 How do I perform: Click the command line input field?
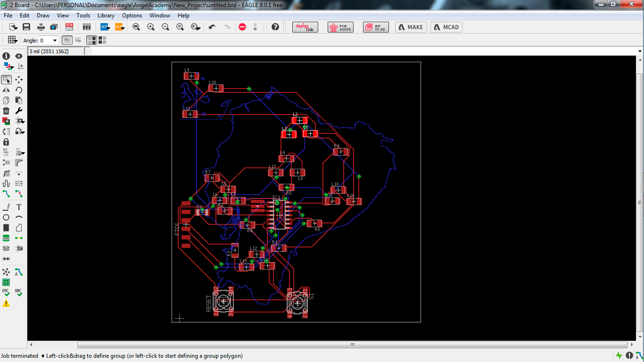pos(363,51)
